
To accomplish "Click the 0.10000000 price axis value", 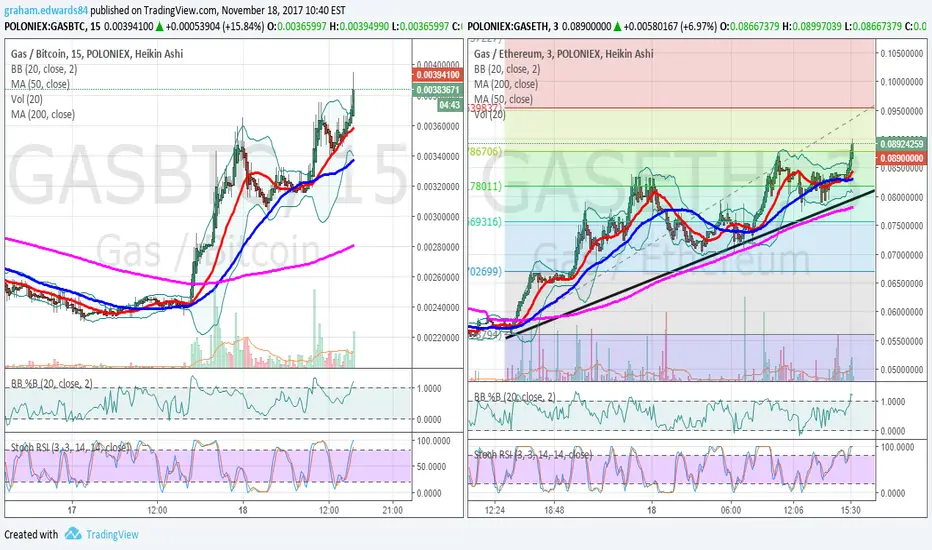I will coord(902,82).
